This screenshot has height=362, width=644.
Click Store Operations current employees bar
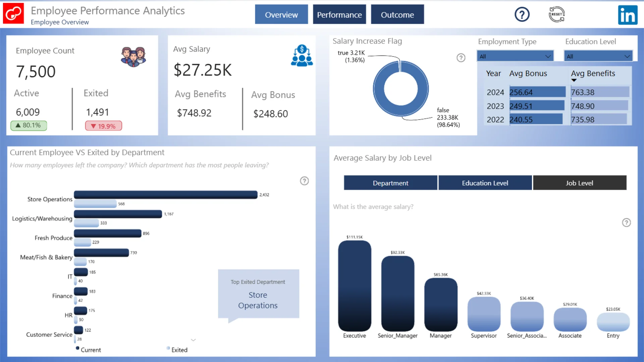[x=166, y=195]
